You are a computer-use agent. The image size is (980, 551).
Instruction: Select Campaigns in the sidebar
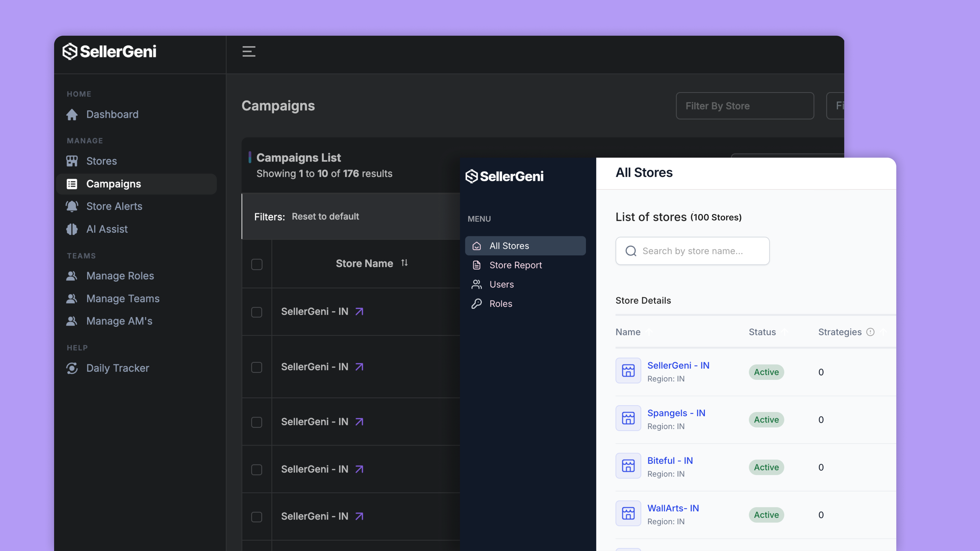pyautogui.click(x=137, y=184)
